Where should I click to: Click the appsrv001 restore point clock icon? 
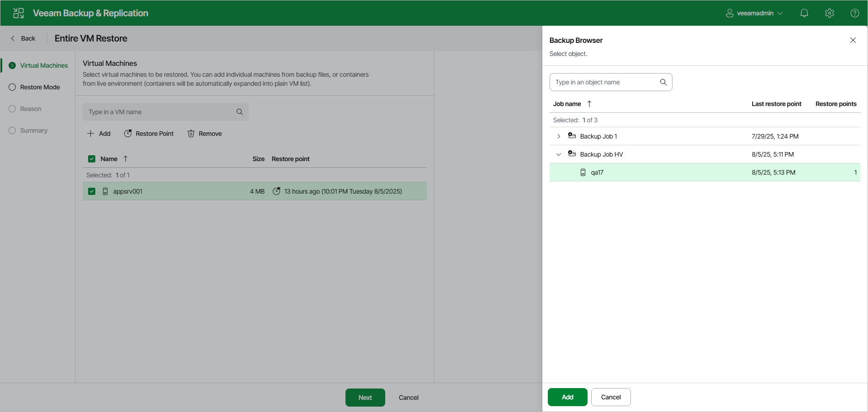pos(276,191)
